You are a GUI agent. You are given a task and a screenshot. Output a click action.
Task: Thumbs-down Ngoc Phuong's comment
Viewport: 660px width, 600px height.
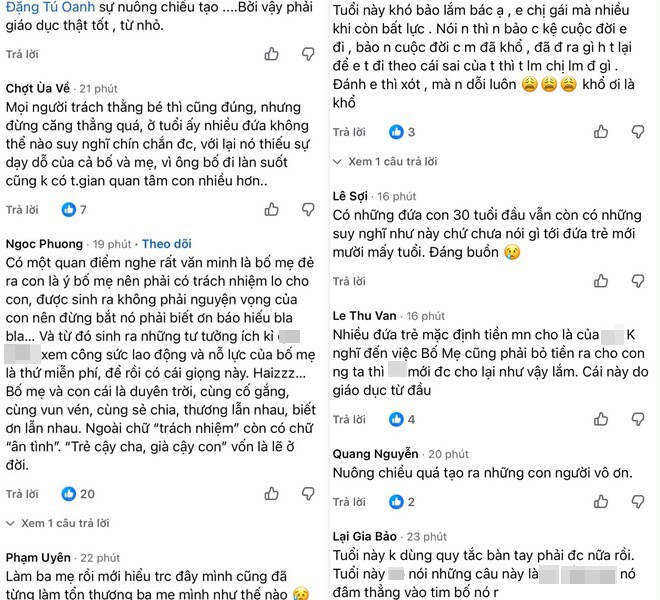[x=308, y=494]
